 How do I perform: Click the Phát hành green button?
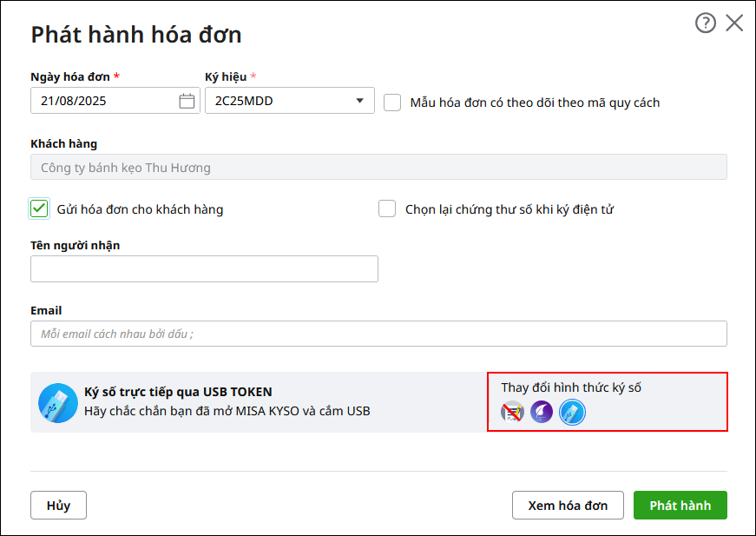680,506
